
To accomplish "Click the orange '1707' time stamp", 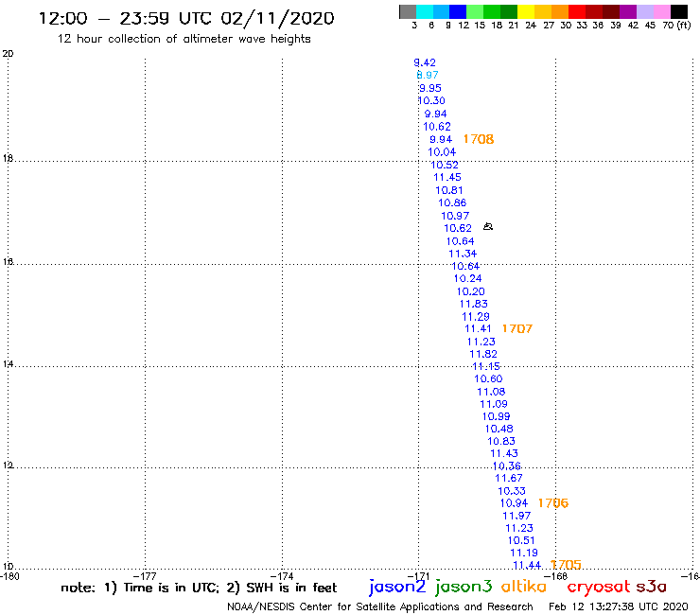I will pos(517,329).
